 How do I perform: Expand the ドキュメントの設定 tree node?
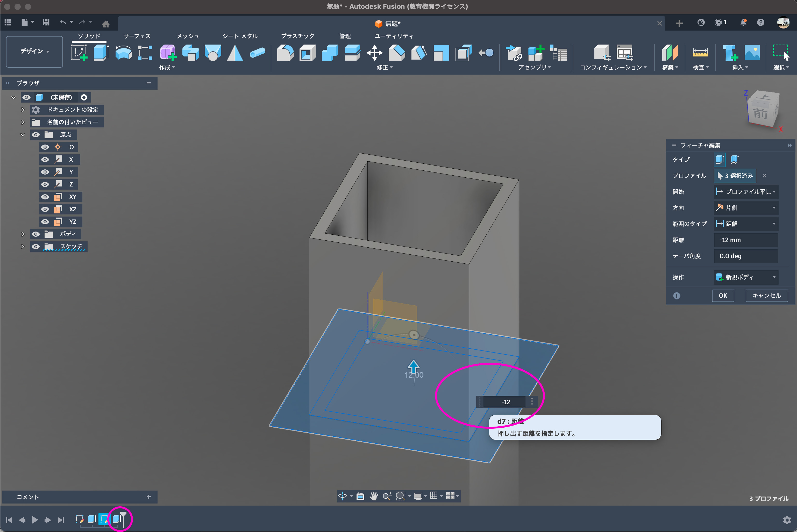point(23,110)
